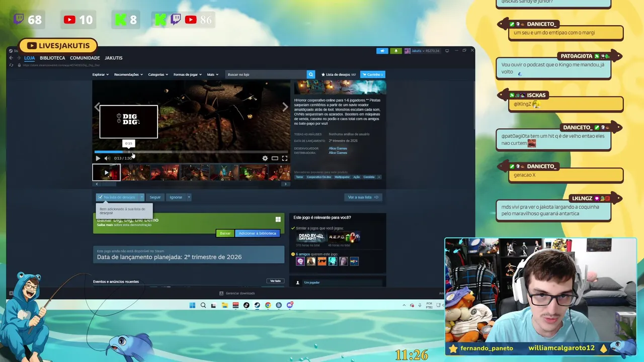Image resolution: width=644 pixels, height=362 pixels.
Task: Click the store search field 'Buscar na loja'
Action: [266, 74]
